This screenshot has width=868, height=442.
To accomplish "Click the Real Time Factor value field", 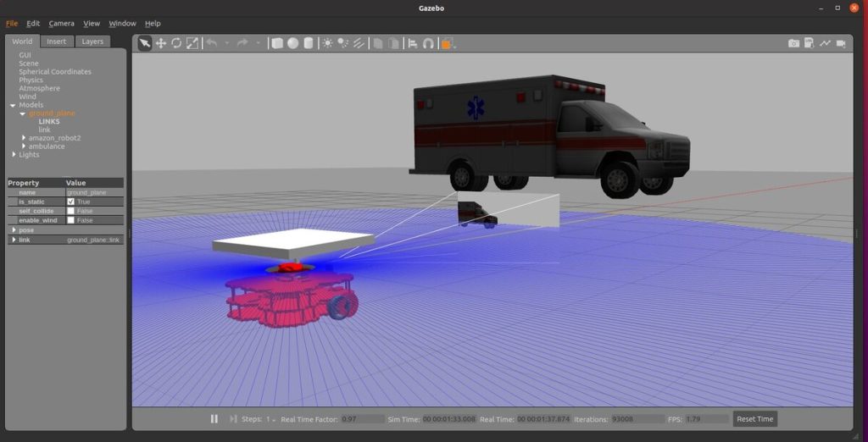I will pyautogui.click(x=363, y=419).
